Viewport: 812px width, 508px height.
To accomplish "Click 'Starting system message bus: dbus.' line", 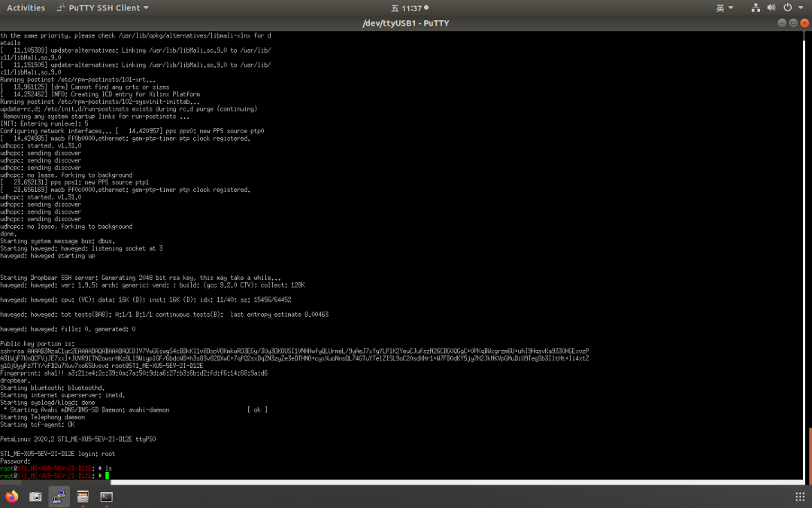I will point(58,241).
